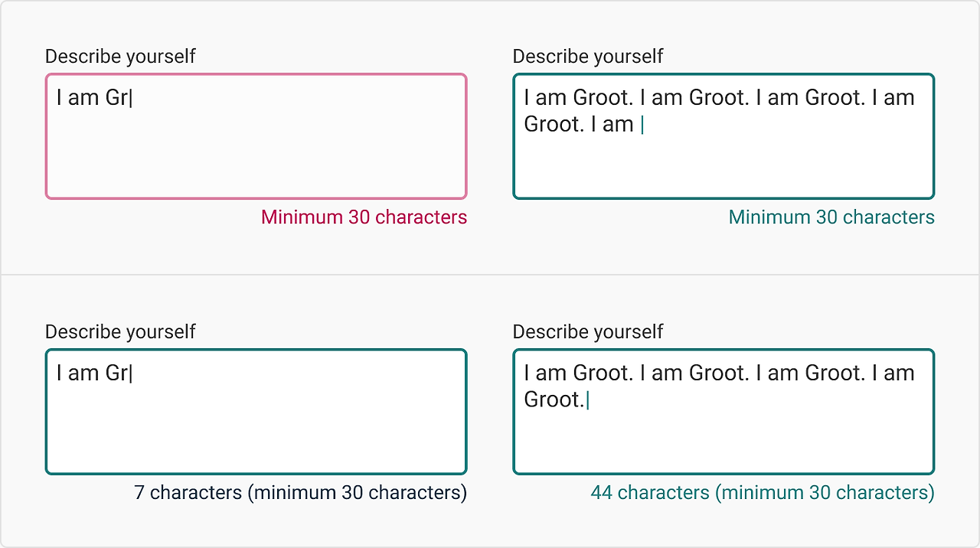Screen dimensions: 980x548
Task: Click the red Minimum 30 characters error message
Action: pyautogui.click(x=364, y=217)
